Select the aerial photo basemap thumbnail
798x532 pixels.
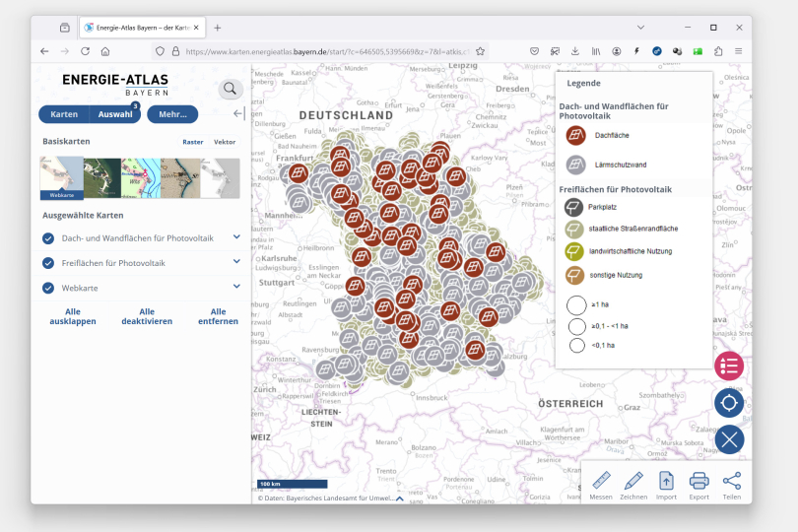pos(101,178)
